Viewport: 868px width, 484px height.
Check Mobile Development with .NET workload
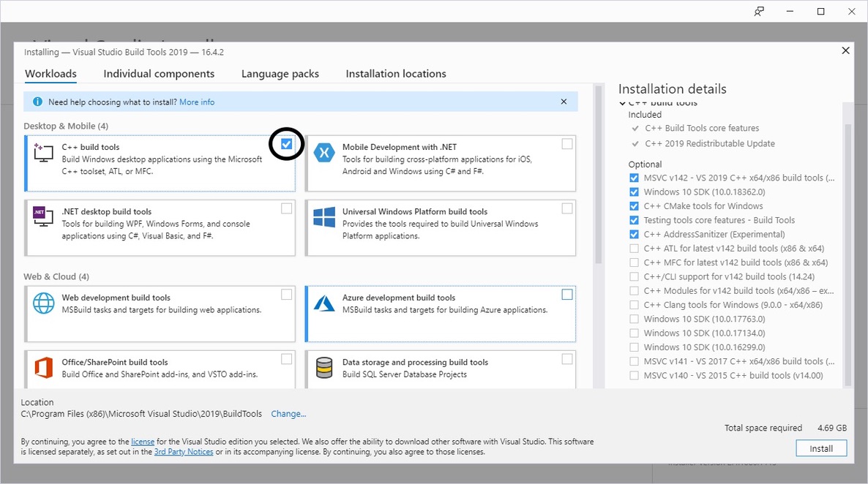[567, 144]
